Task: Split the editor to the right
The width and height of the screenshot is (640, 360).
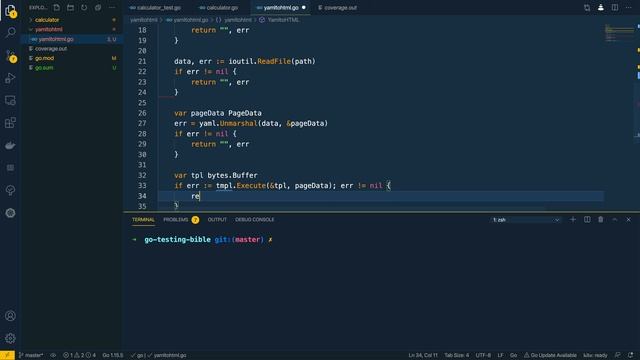Action: tap(615, 7)
